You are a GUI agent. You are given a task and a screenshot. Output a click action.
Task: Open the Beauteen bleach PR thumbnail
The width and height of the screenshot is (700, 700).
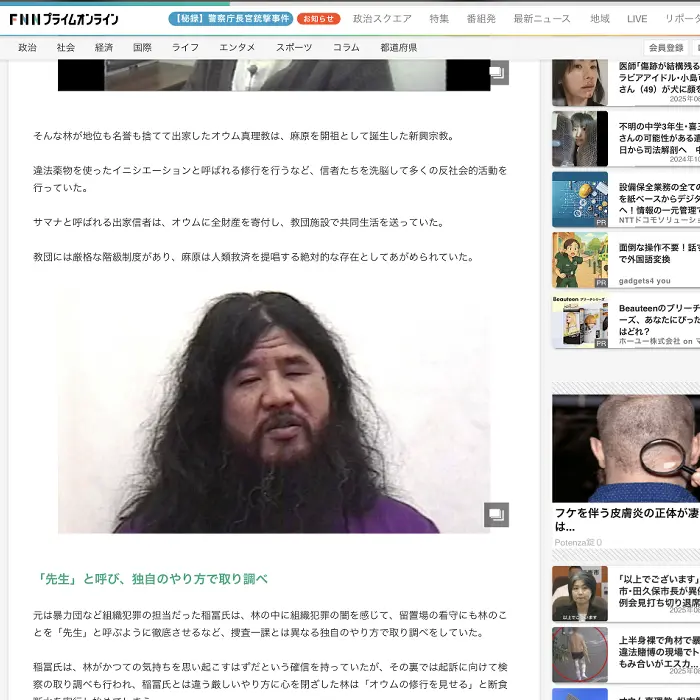pos(579,321)
